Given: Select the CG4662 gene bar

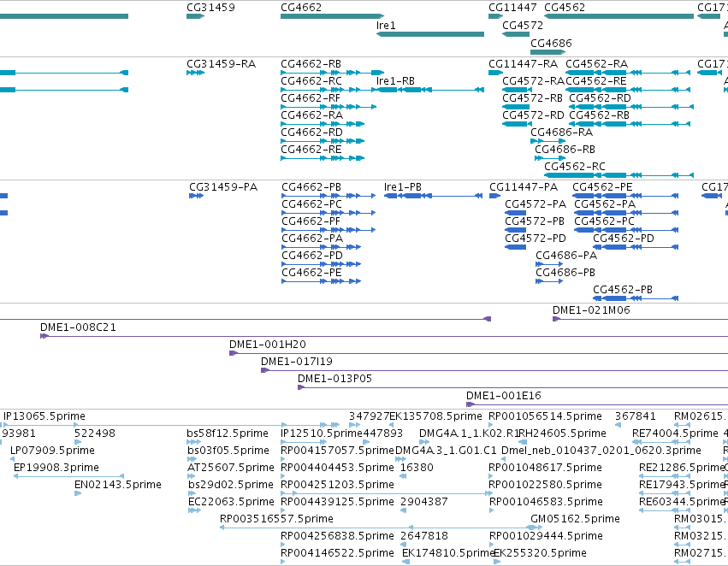Looking at the screenshot, I should click(x=333, y=16).
